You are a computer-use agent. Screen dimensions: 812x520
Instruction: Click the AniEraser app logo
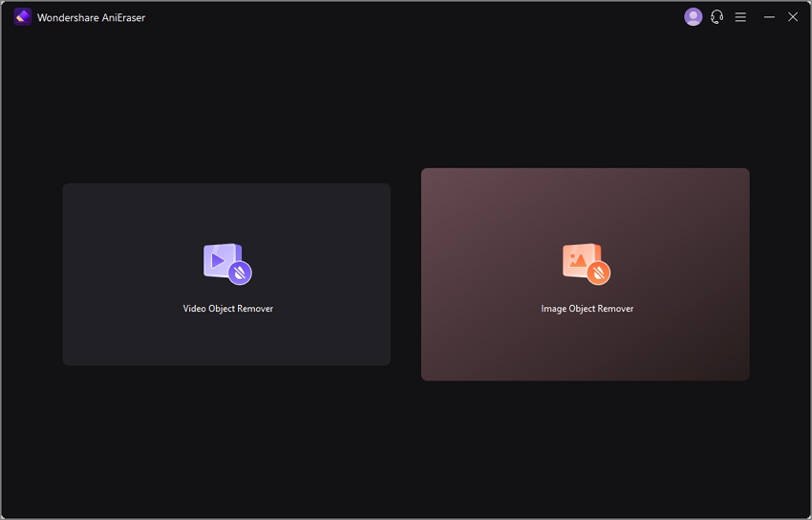(x=22, y=17)
